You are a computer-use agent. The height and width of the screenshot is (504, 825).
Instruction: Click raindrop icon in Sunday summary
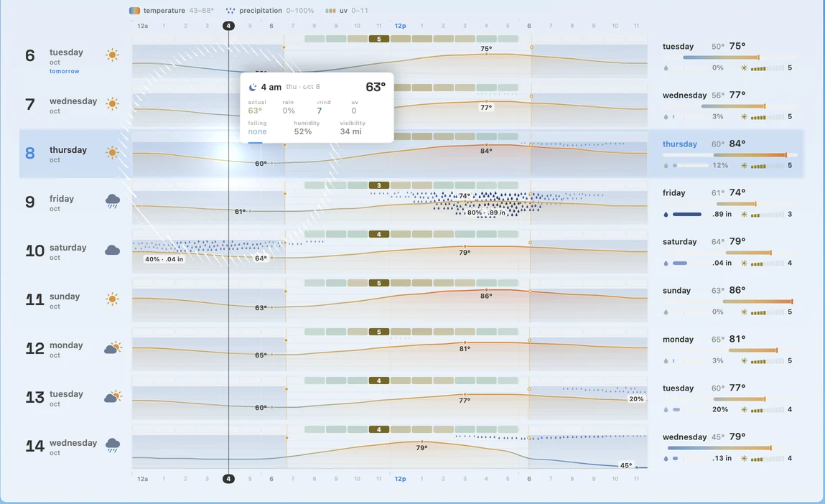coord(666,312)
